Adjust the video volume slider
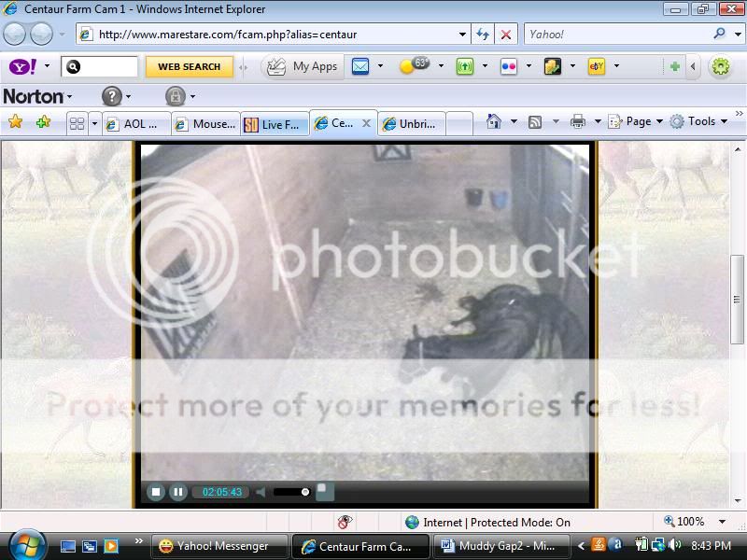Viewport: 747px width, 560px height. click(291, 492)
